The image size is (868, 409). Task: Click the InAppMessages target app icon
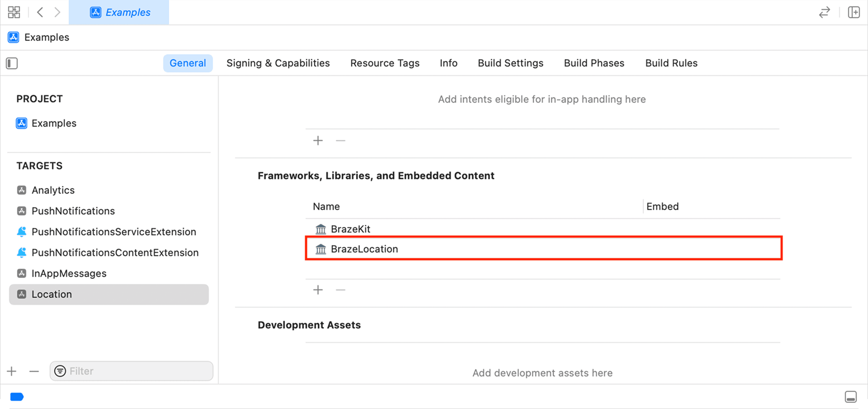coord(21,273)
